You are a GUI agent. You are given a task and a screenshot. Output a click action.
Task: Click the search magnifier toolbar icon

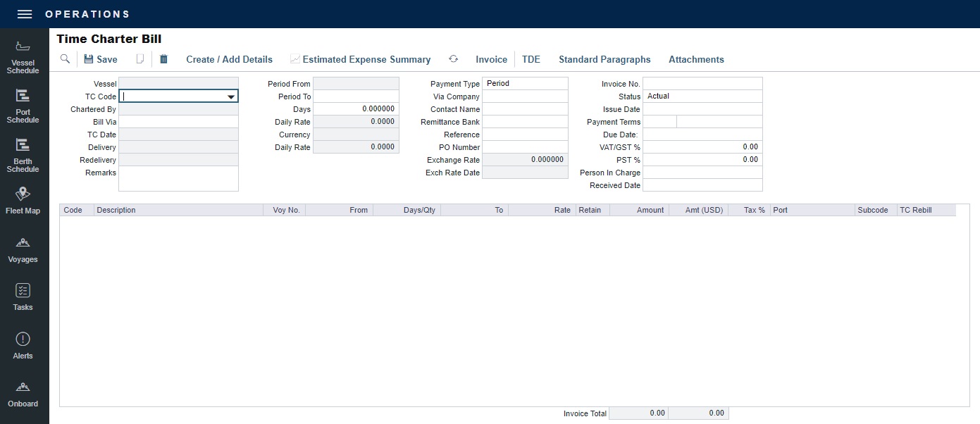(65, 59)
